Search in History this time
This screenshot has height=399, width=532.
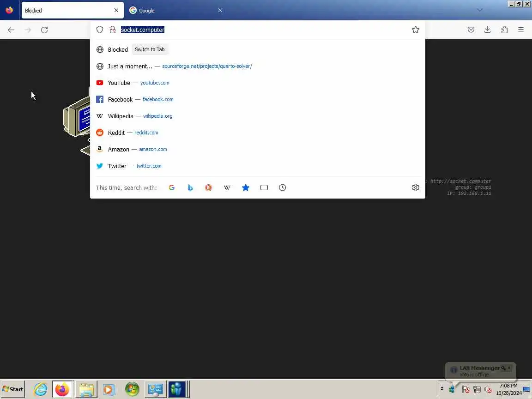click(x=282, y=187)
